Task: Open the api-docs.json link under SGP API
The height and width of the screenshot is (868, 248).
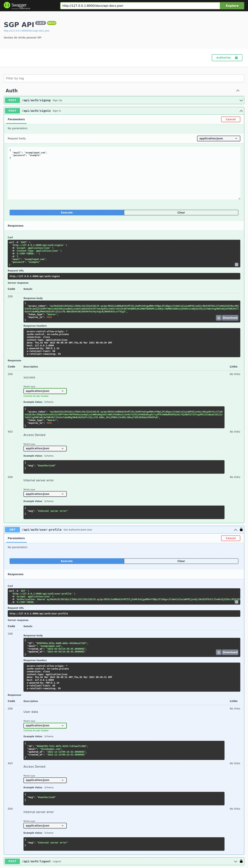Action: point(27,31)
